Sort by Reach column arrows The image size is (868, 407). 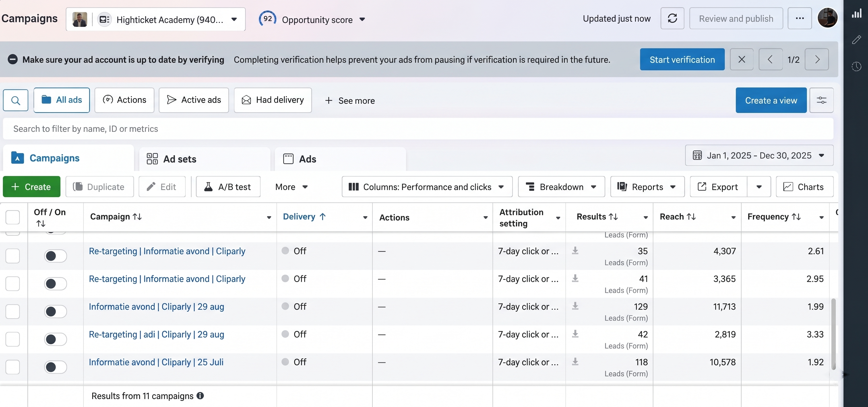point(691,217)
